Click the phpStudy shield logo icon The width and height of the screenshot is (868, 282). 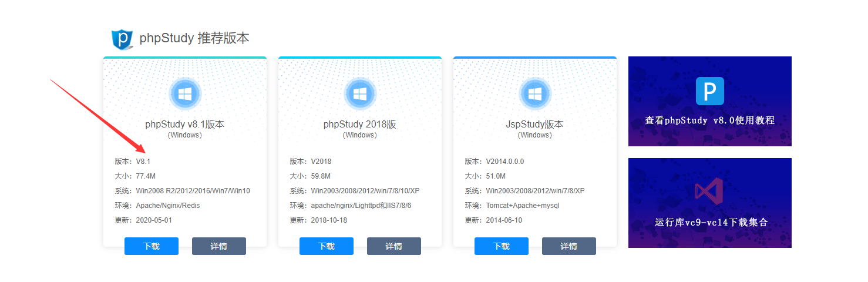point(122,39)
